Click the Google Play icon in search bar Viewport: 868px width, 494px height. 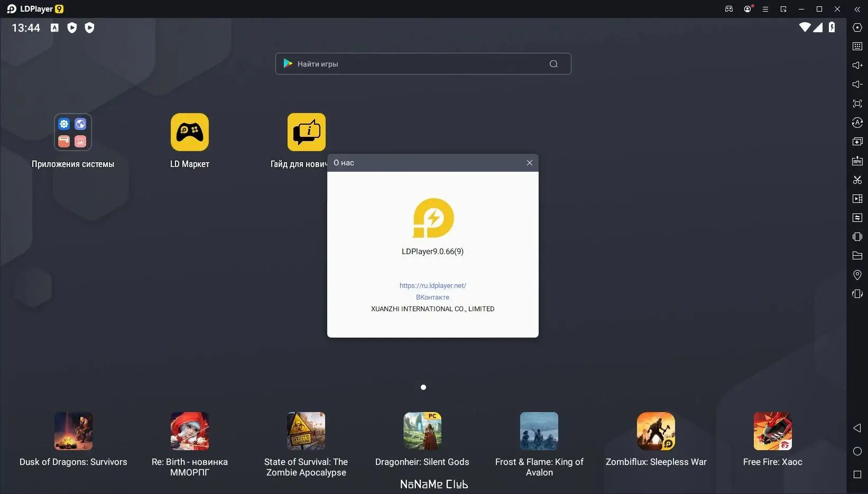click(x=288, y=63)
